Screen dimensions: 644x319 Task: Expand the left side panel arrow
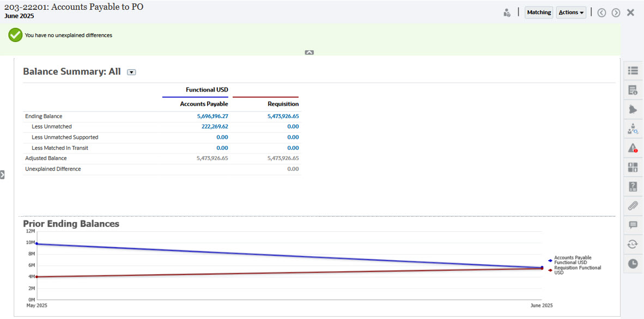(x=2, y=175)
